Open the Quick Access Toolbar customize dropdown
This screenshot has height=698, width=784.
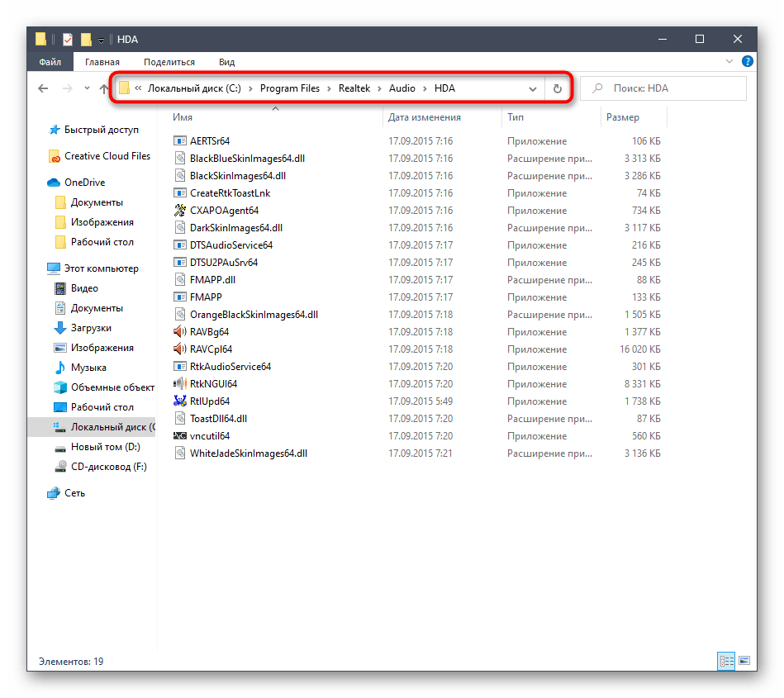click(101, 40)
